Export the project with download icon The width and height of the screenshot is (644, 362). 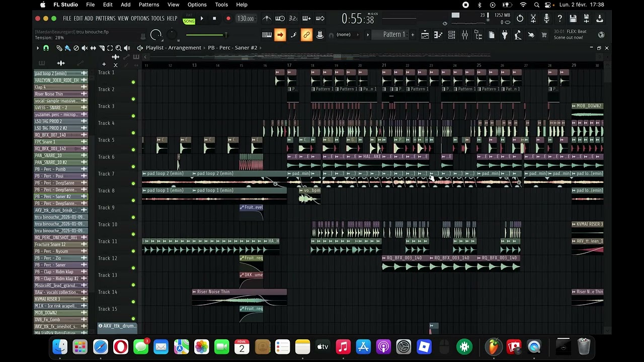tap(599, 19)
